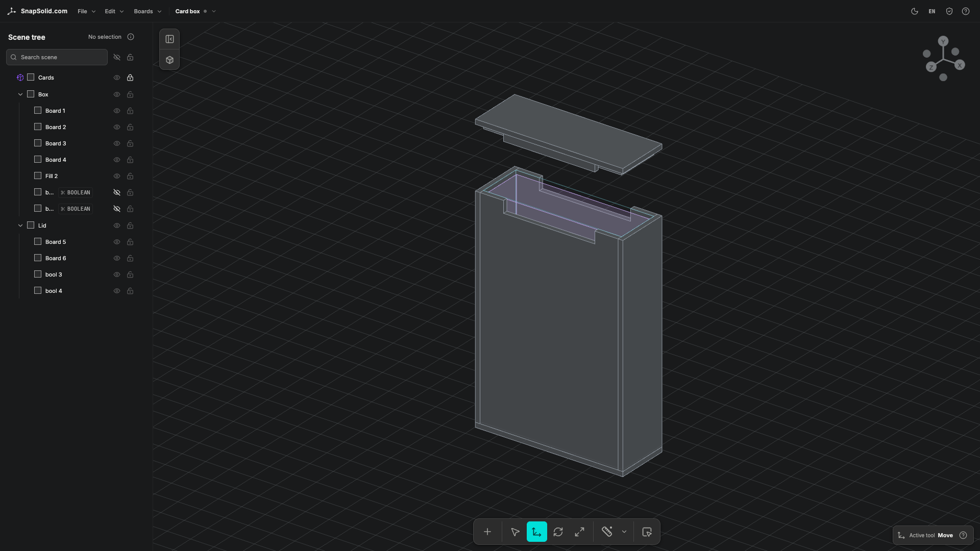The width and height of the screenshot is (980, 551).
Task: Collapse the side panel icon
Action: click(169, 39)
